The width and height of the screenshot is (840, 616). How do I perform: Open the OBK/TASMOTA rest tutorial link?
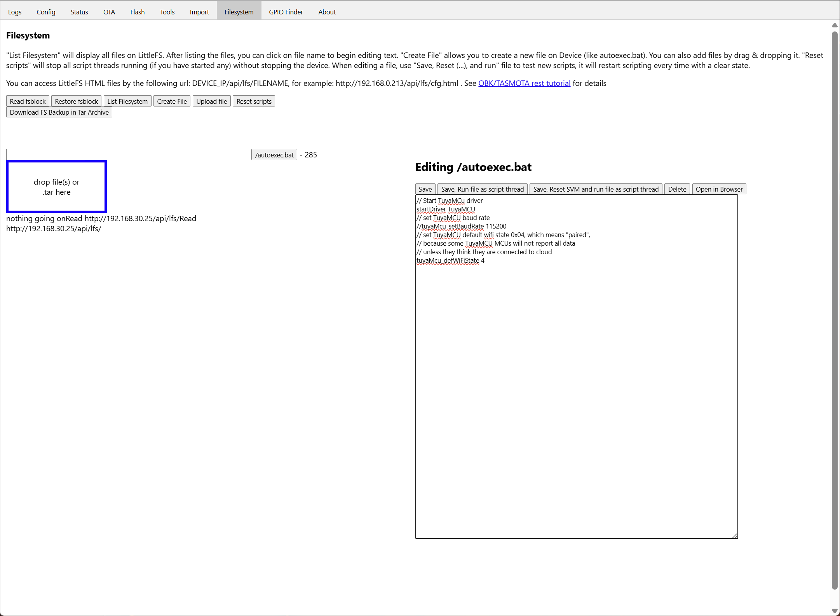[524, 83]
